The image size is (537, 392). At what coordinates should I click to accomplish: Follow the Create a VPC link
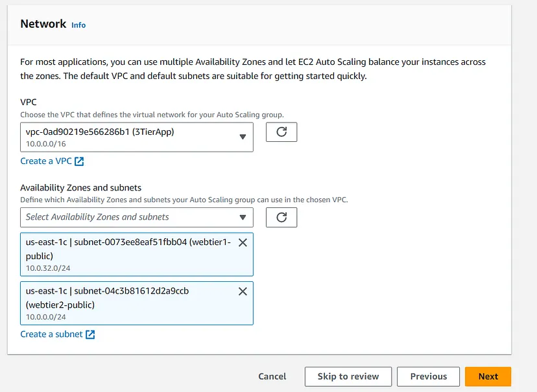pos(46,161)
